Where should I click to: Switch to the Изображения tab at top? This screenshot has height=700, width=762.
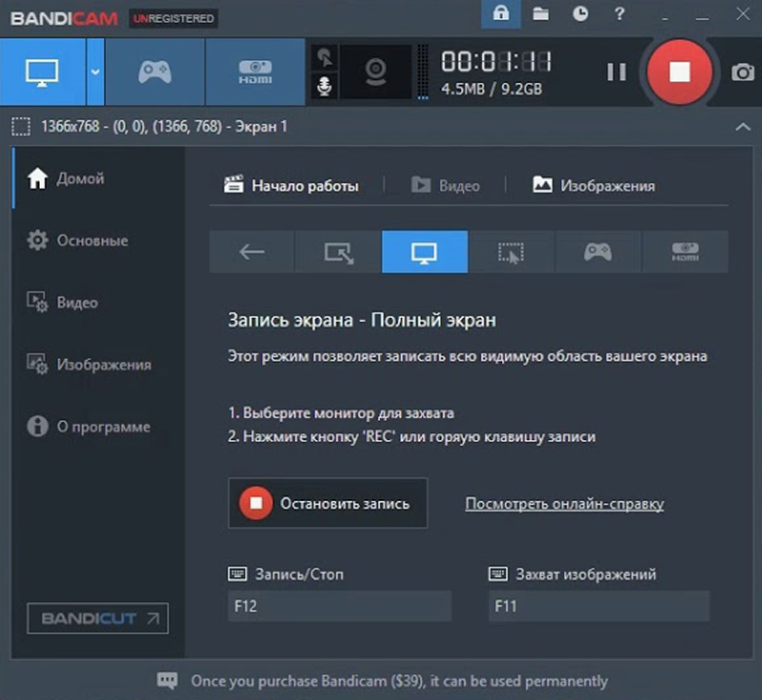click(x=593, y=186)
